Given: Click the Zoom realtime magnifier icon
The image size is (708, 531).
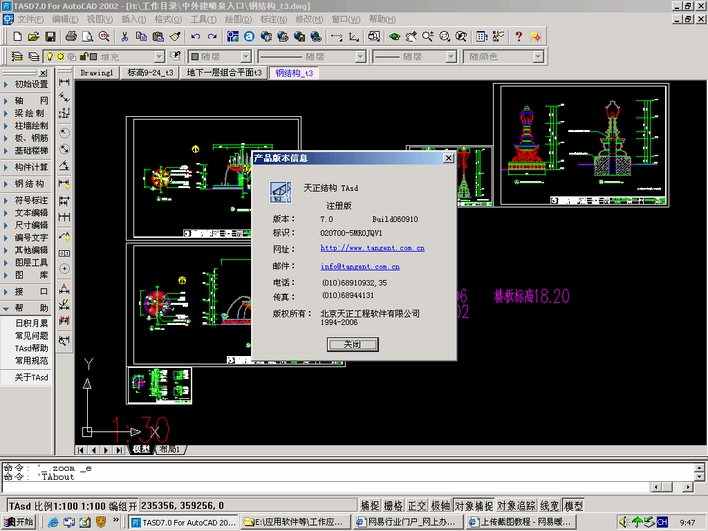Looking at the screenshot, I should coord(428,37).
